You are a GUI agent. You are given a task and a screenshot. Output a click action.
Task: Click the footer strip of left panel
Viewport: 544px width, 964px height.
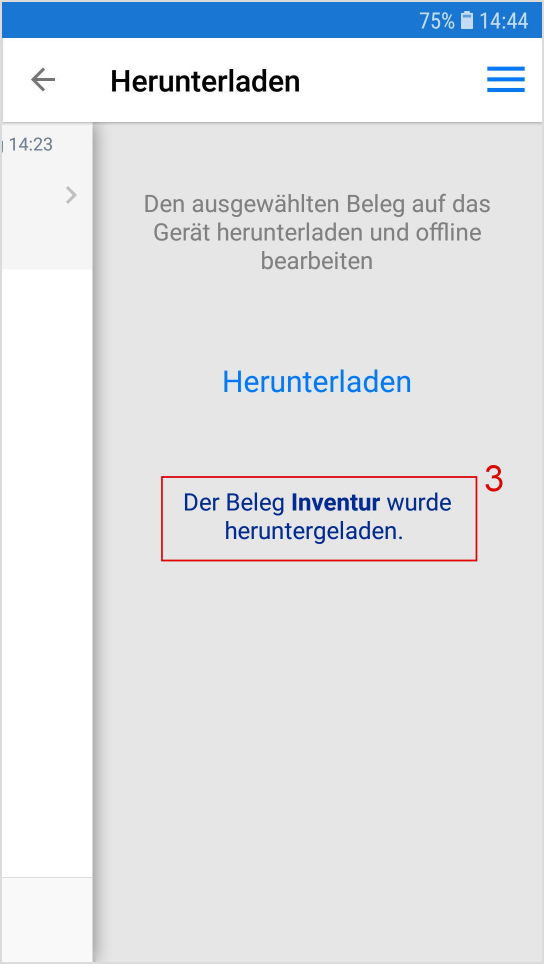pos(47,919)
